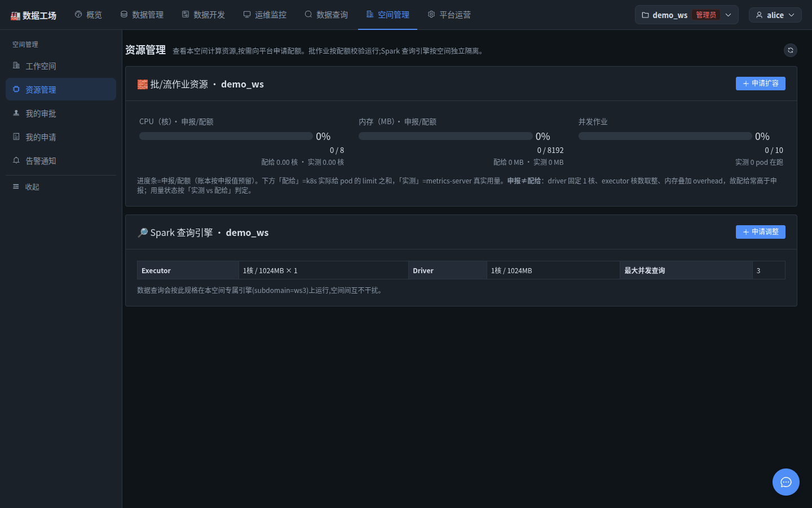Open the alice user menu
Image resolution: width=812 pixels, height=508 pixels.
(x=775, y=15)
